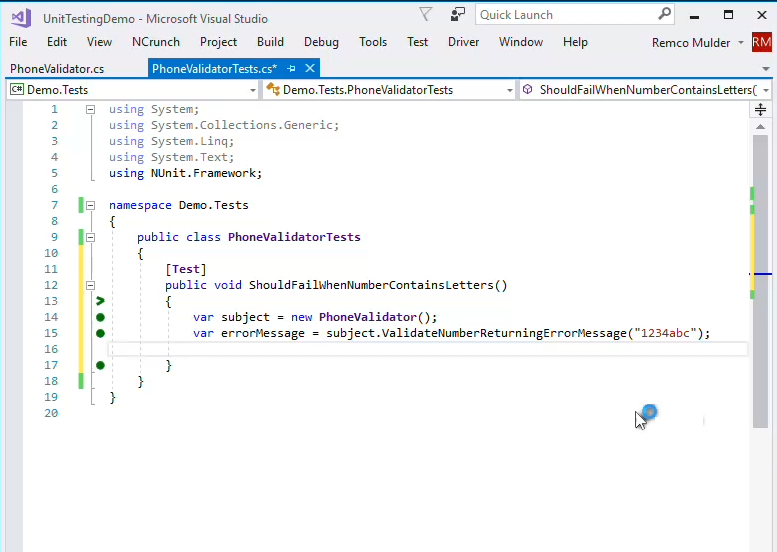The image size is (777, 552).
Task: Collapse the namespace Demo.Tests block
Action: [90, 205]
